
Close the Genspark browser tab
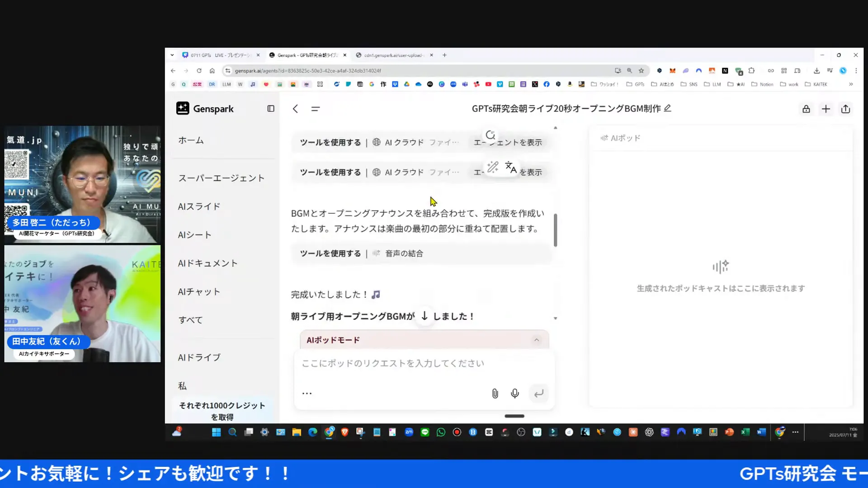(345, 55)
